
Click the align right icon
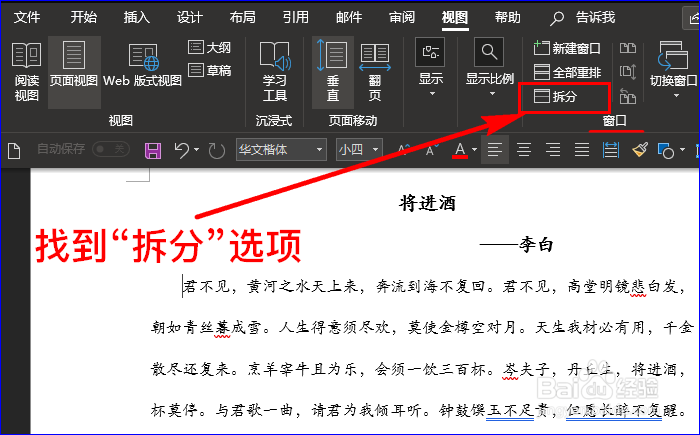[553, 150]
